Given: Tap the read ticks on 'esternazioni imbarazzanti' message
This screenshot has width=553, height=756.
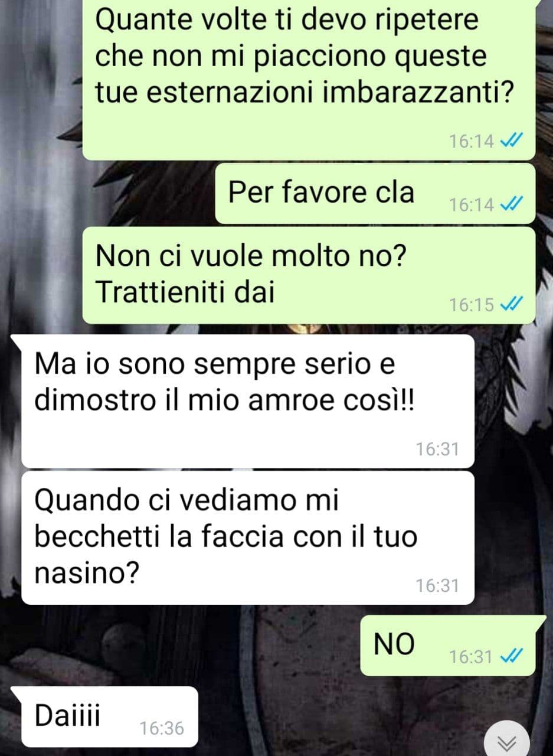Looking at the screenshot, I should (509, 141).
